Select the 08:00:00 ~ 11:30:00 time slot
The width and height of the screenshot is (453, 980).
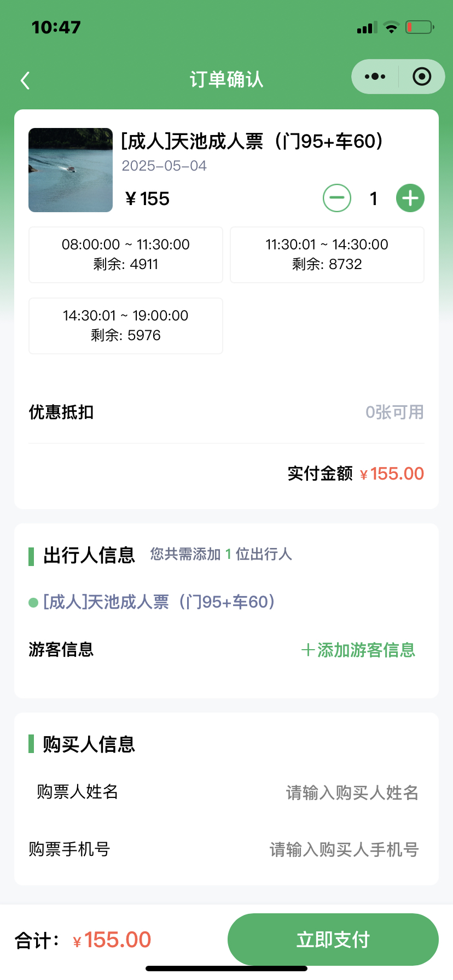coord(126,255)
